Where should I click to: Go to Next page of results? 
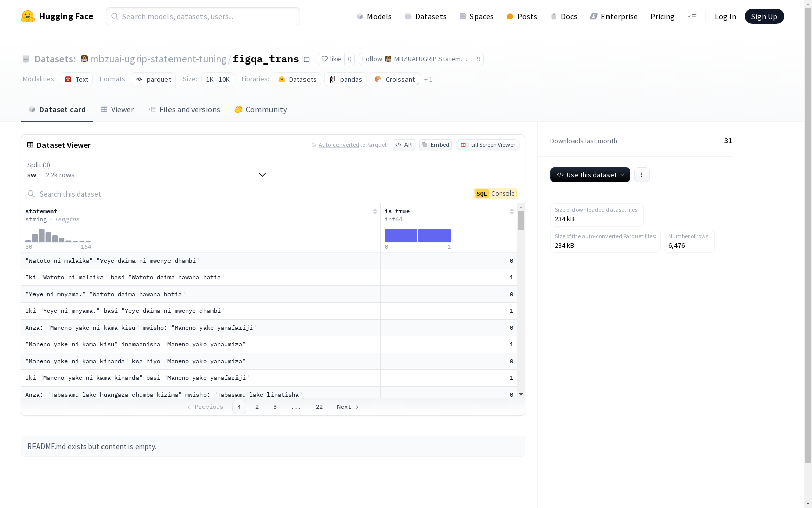tap(348, 407)
